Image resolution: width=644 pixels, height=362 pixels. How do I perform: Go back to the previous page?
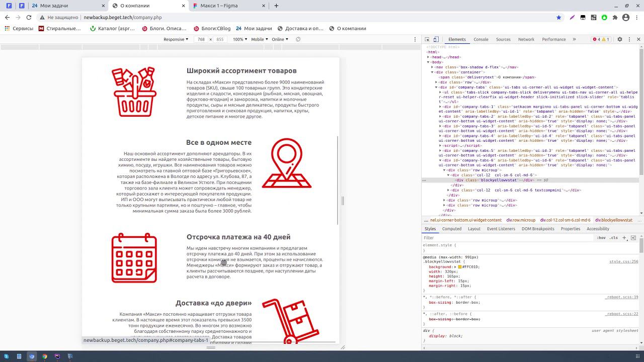7,17
